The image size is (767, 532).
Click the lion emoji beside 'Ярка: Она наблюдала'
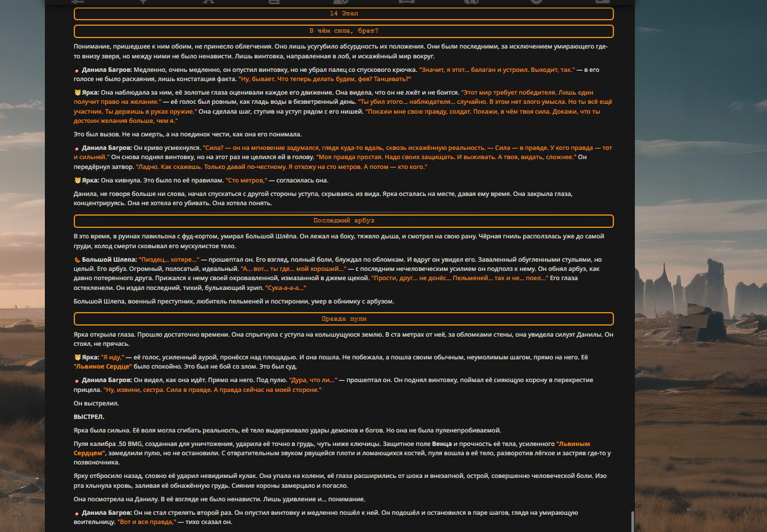pyautogui.click(x=77, y=92)
